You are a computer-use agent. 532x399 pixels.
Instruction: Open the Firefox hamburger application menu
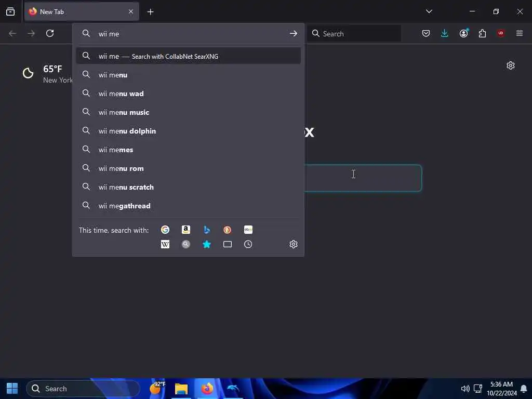click(519, 33)
